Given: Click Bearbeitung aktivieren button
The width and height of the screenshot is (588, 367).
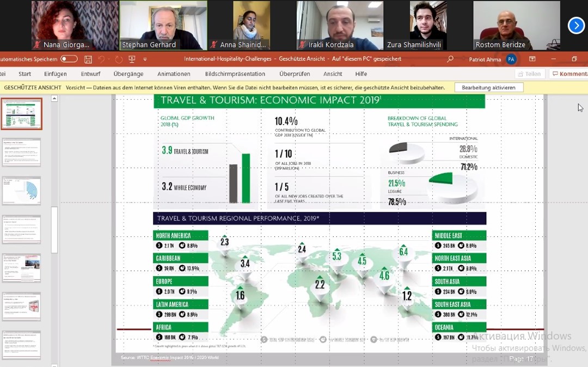Looking at the screenshot, I should click(x=488, y=88).
